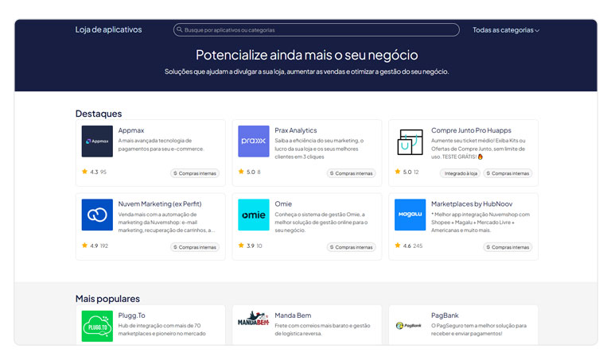Screen dimensions: 611x364
Task: Click the Manda Bem logo
Action: [254, 323]
